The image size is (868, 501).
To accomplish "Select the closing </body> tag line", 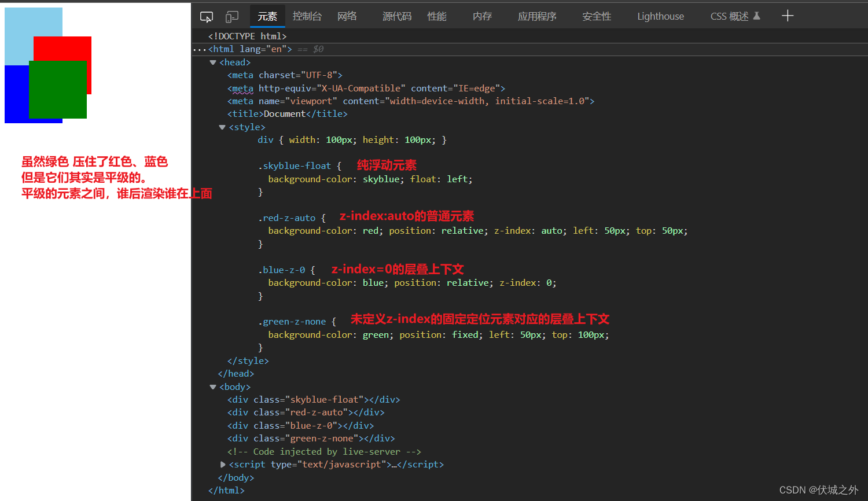I will point(236,478).
